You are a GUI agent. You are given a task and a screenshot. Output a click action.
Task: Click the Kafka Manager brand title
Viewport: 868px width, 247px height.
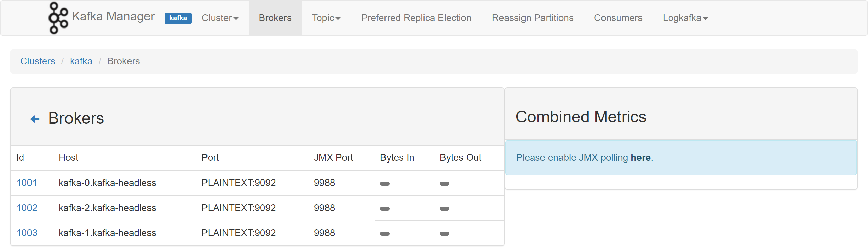(x=113, y=16)
